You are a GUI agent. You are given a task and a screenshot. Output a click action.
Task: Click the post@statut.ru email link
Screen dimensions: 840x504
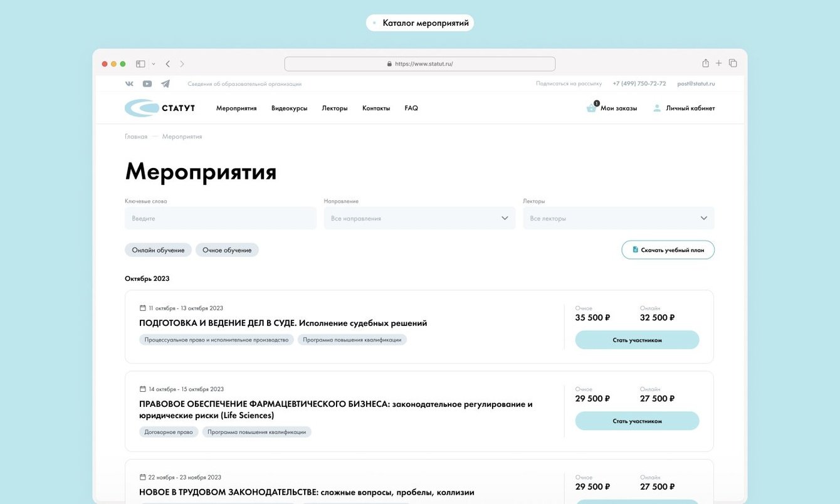click(696, 84)
